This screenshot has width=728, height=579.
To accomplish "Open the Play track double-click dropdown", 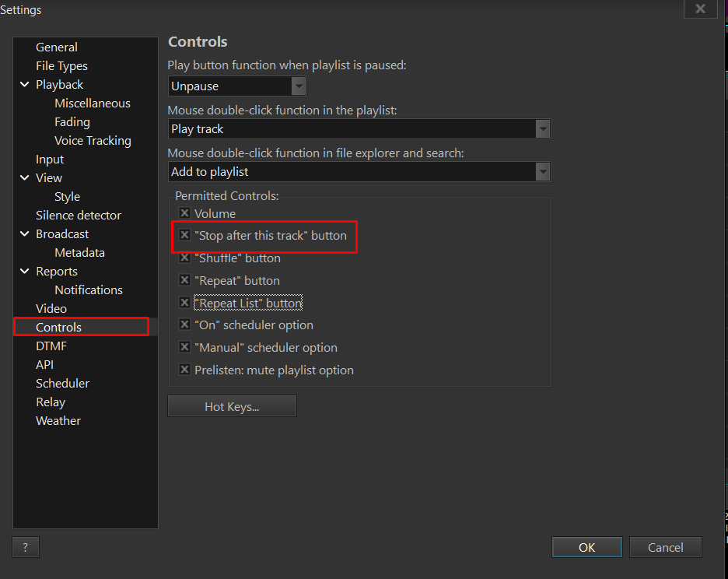I will [543, 129].
